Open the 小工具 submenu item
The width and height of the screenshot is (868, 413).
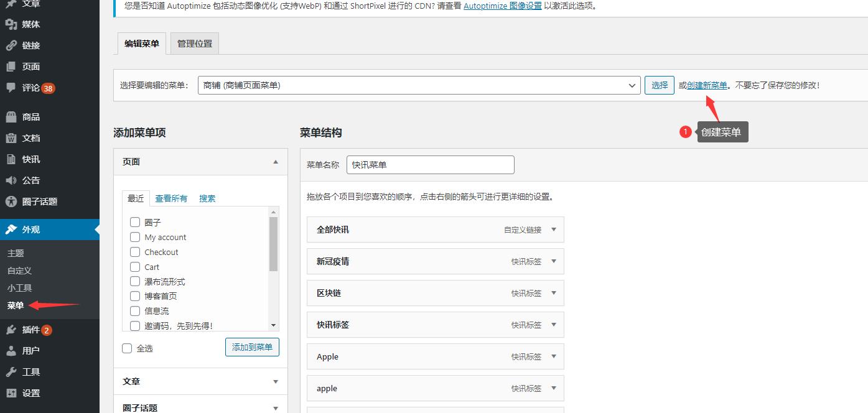[19, 288]
